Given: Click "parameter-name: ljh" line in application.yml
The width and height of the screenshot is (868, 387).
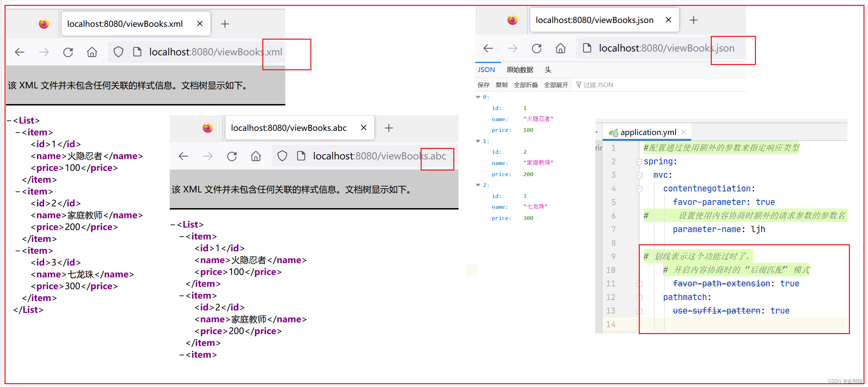Looking at the screenshot, I should [719, 229].
